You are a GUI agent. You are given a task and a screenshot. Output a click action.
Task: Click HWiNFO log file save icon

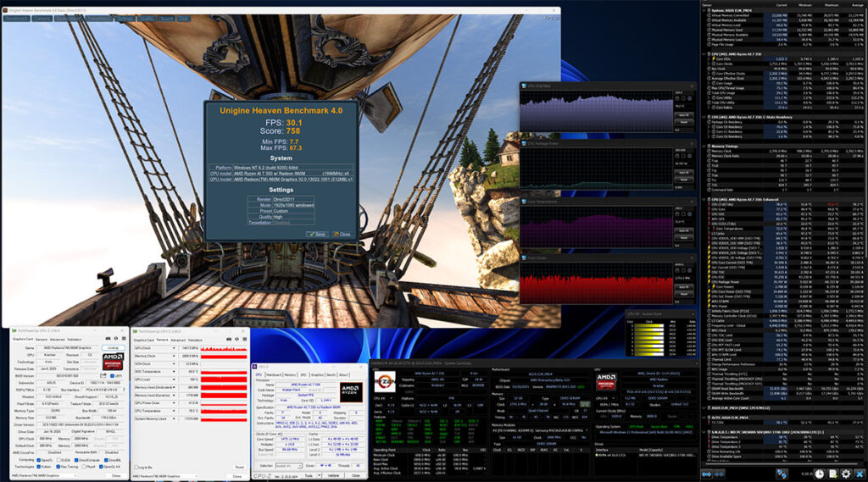(x=831, y=474)
